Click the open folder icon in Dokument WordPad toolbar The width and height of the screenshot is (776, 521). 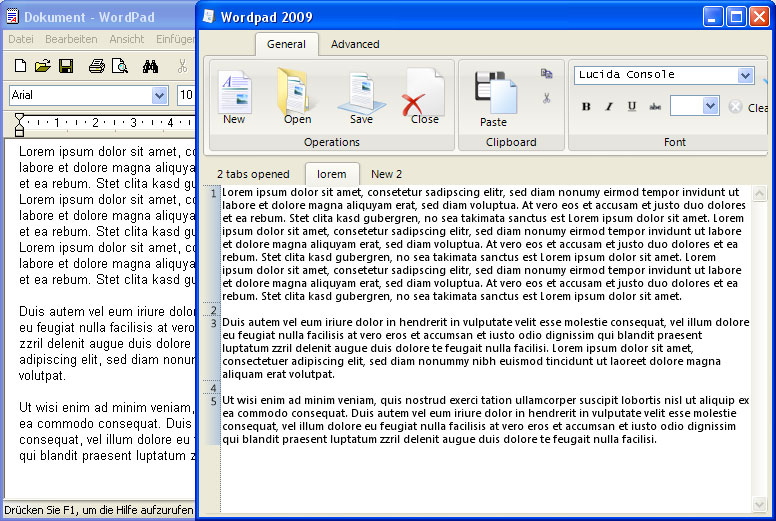tap(43, 66)
